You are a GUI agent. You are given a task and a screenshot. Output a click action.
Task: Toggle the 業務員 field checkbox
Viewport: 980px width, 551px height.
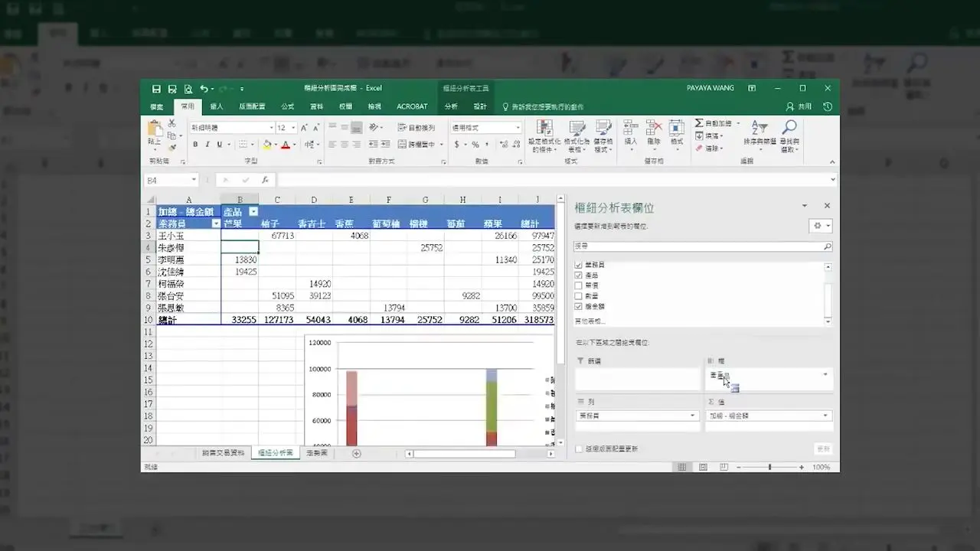pos(579,265)
